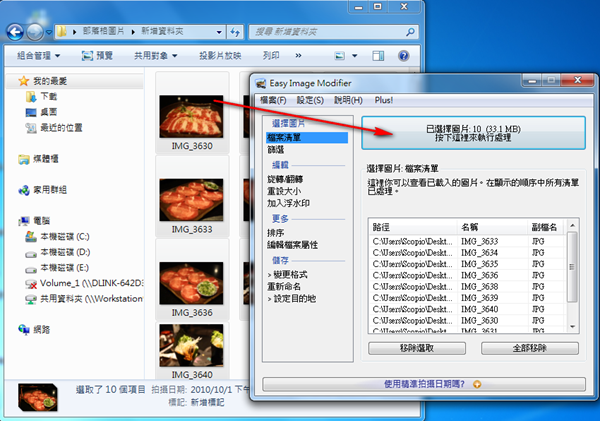This screenshot has width=600, height=421.
Task: Open the view options dropdown arrow
Action: pos(355,56)
